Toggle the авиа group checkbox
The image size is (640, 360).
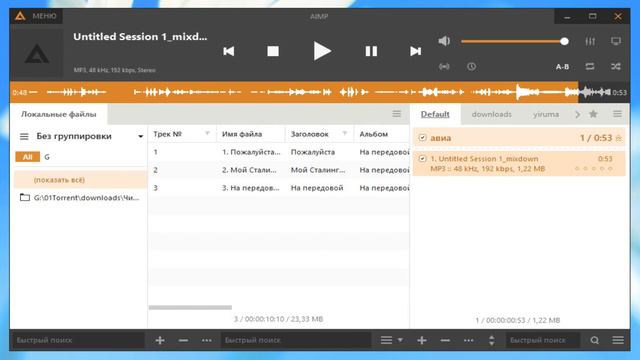point(422,138)
